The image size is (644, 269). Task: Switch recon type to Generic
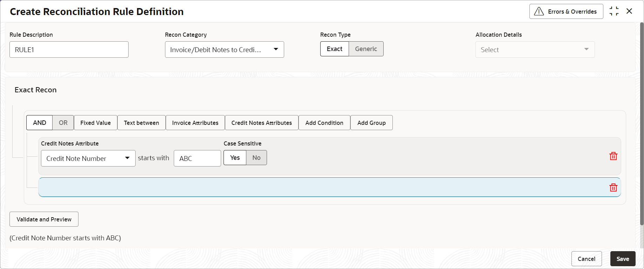coord(366,49)
